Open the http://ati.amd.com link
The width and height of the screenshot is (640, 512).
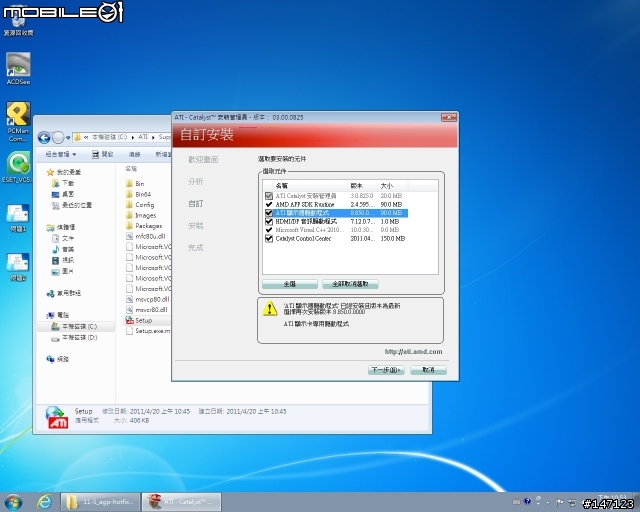click(413, 352)
